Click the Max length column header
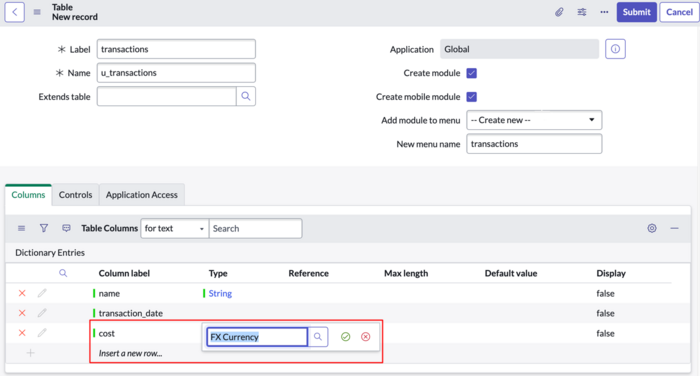The height and width of the screenshot is (376, 700). [406, 273]
